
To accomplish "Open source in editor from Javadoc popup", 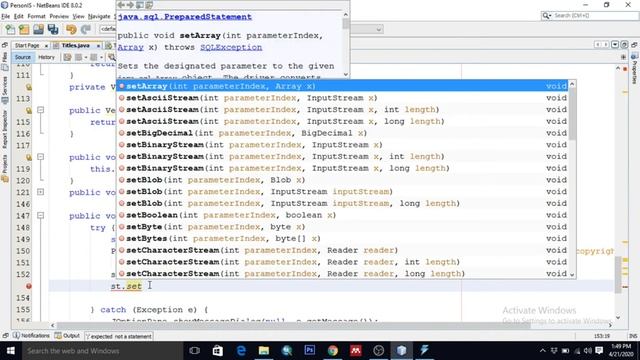I will (149, 5).
